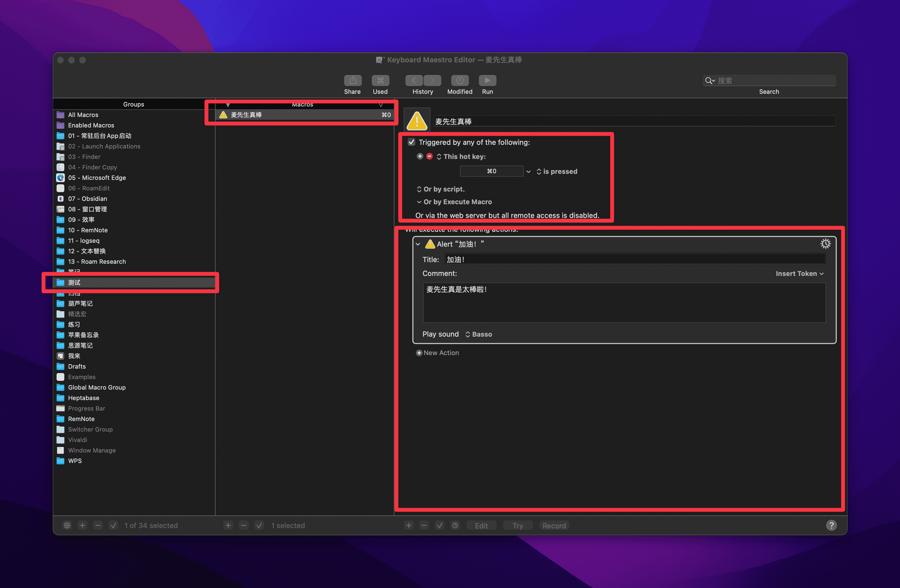This screenshot has width=900, height=588.
Task: Click the Modified clock toolbar icon
Action: [460, 80]
